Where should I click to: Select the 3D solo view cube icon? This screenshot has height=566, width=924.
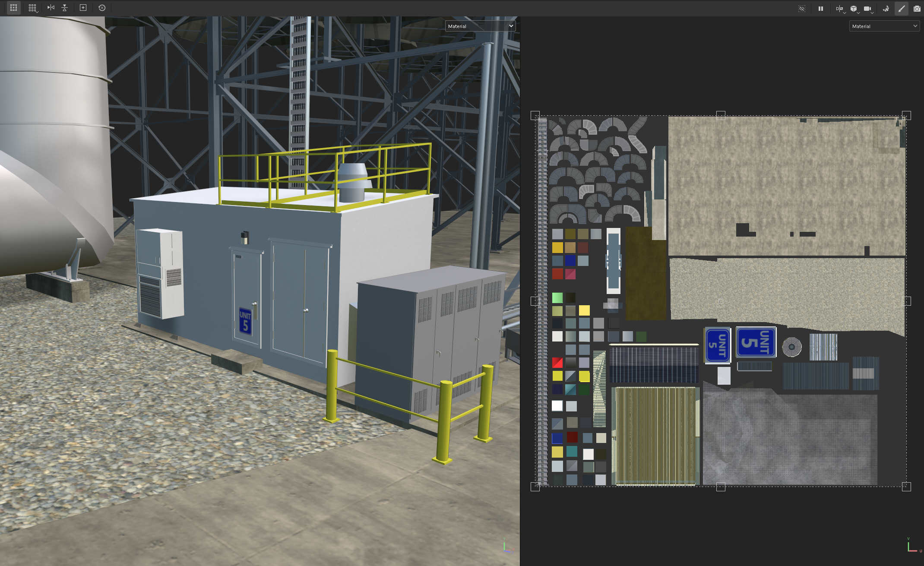[x=854, y=7]
